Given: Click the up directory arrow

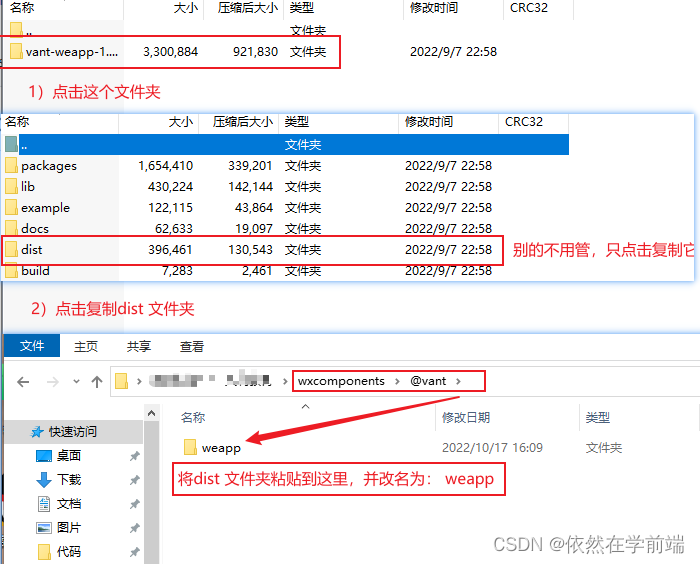Looking at the screenshot, I should [x=96, y=382].
